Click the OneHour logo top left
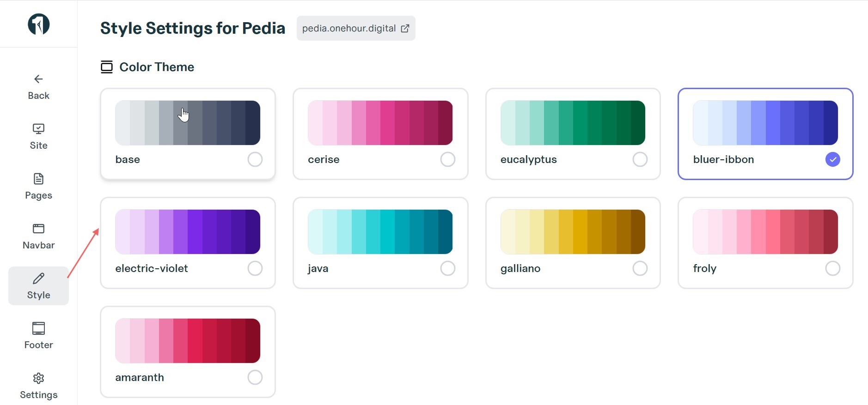This screenshot has height=405, width=868. coord(38,24)
